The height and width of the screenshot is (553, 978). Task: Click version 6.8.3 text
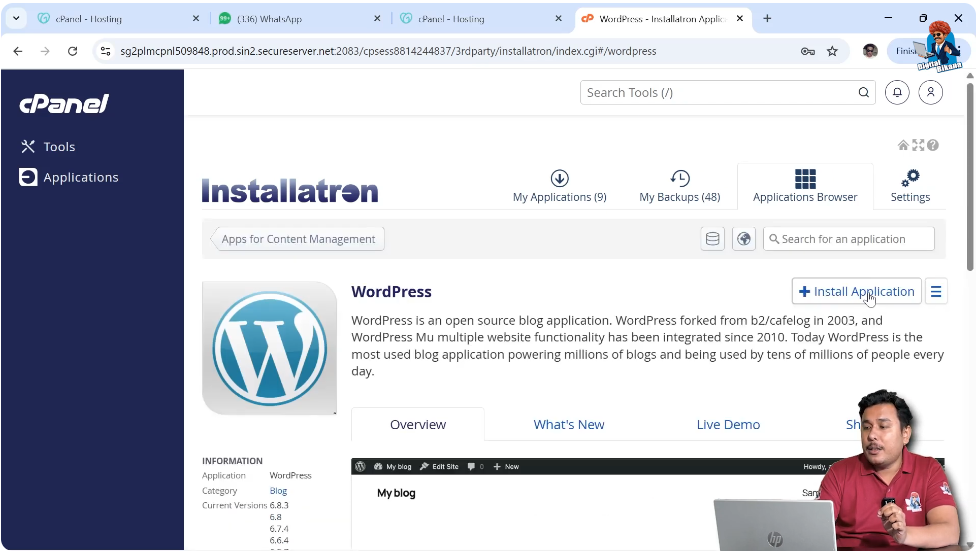tap(279, 505)
